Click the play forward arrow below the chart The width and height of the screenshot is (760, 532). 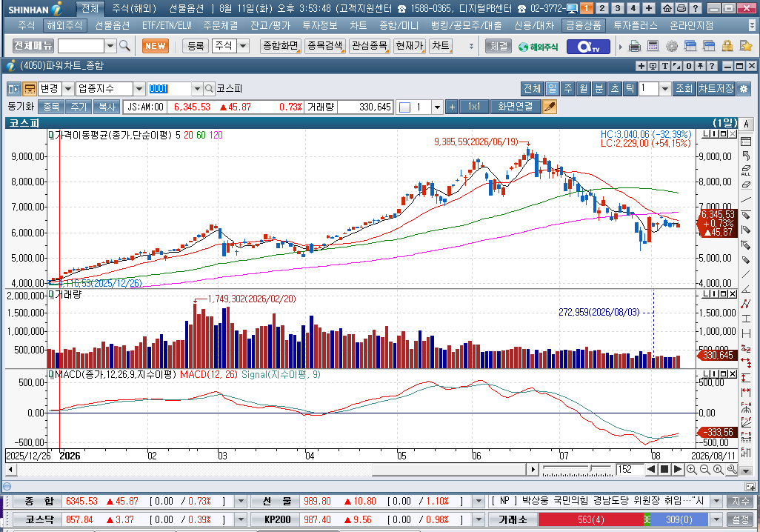[678, 470]
